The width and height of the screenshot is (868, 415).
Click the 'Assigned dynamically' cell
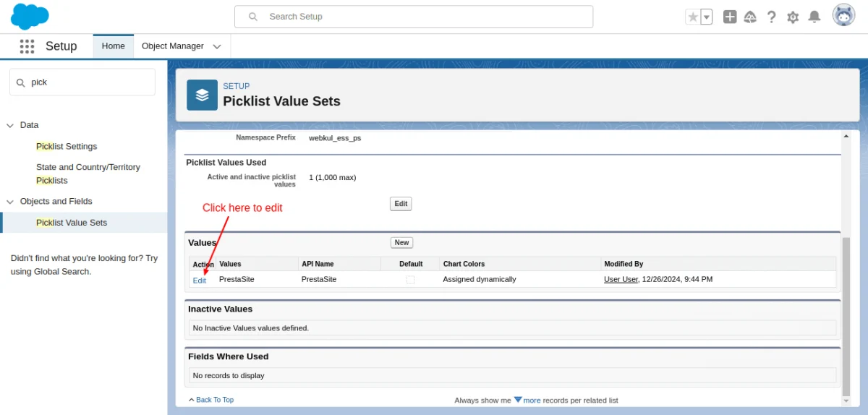coord(480,279)
